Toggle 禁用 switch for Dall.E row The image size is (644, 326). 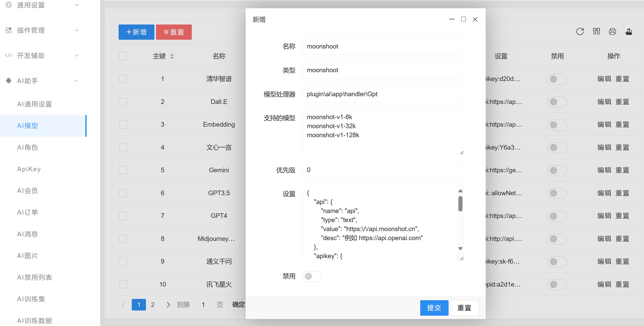pos(557,102)
